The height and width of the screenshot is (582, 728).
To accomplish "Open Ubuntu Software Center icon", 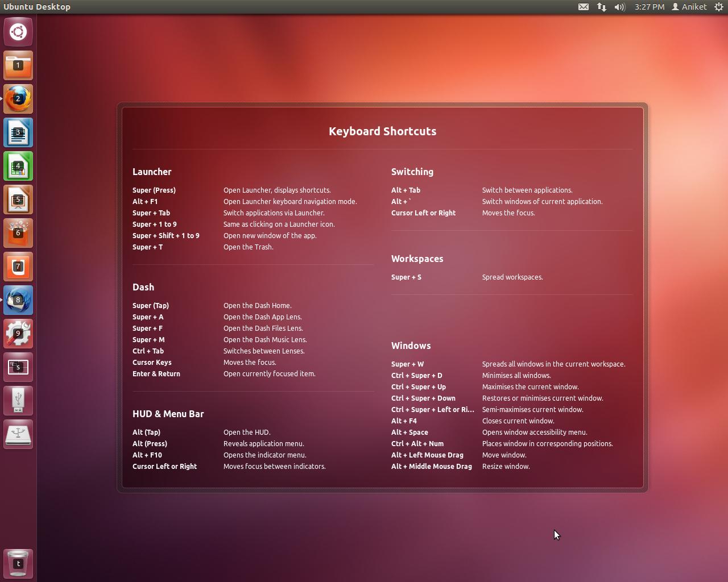I will point(18,233).
